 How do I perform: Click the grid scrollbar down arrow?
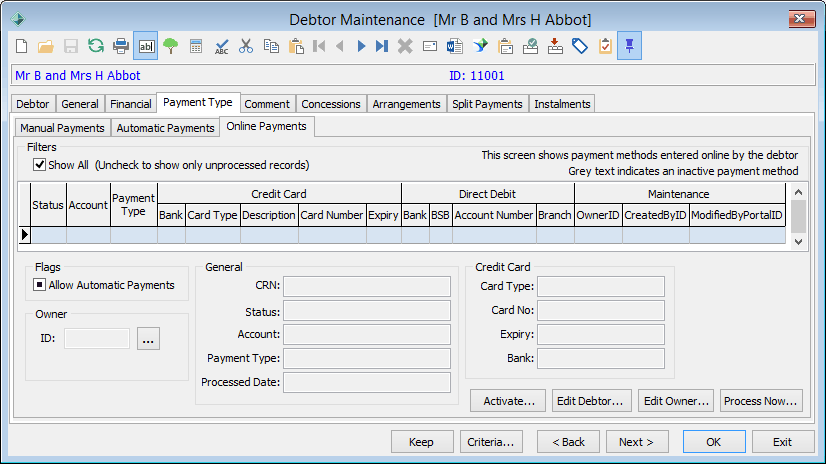798,241
